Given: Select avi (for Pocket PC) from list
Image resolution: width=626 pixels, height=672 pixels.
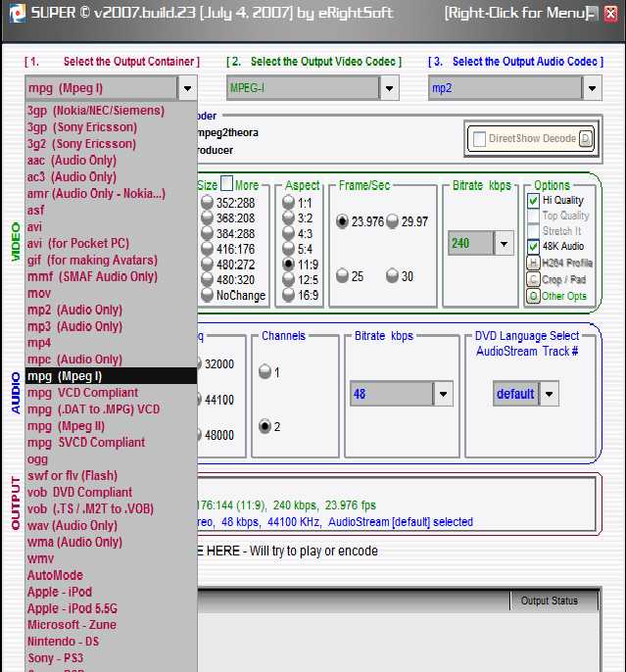Looking at the screenshot, I should pos(111,243).
